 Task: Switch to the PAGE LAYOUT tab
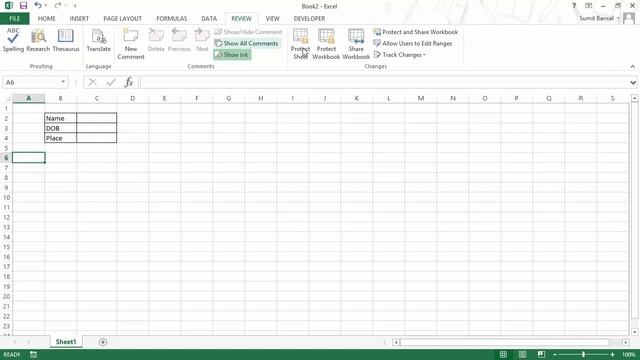click(x=122, y=19)
